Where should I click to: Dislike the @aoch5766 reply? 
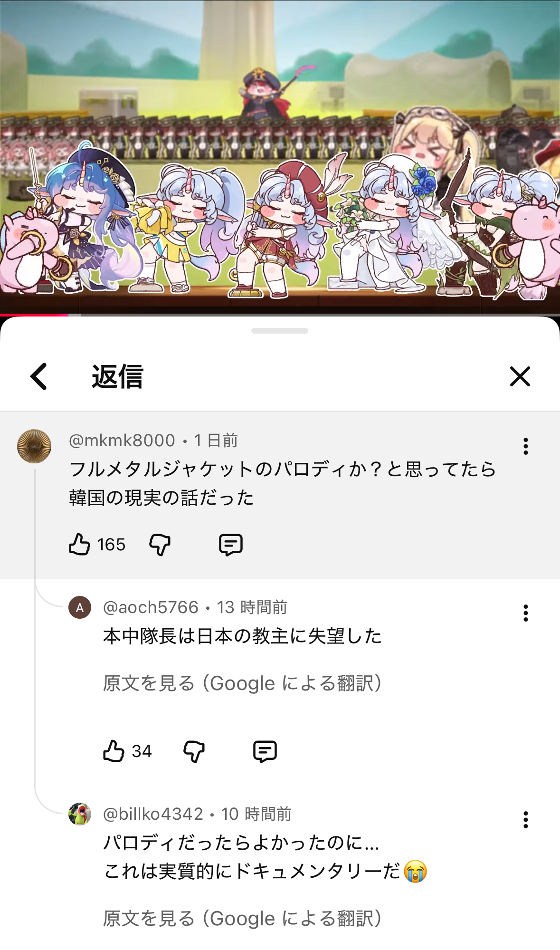pos(194,751)
